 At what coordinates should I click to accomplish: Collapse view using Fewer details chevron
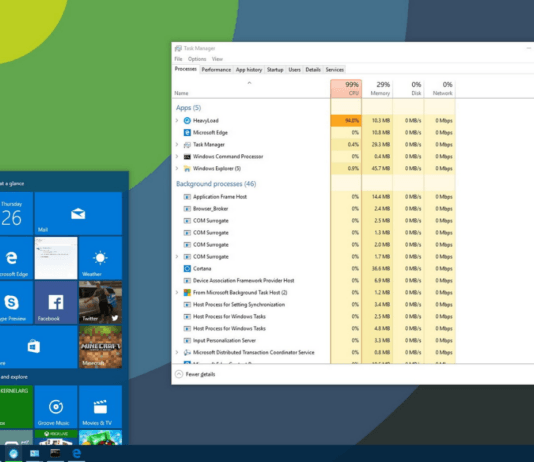pos(179,374)
